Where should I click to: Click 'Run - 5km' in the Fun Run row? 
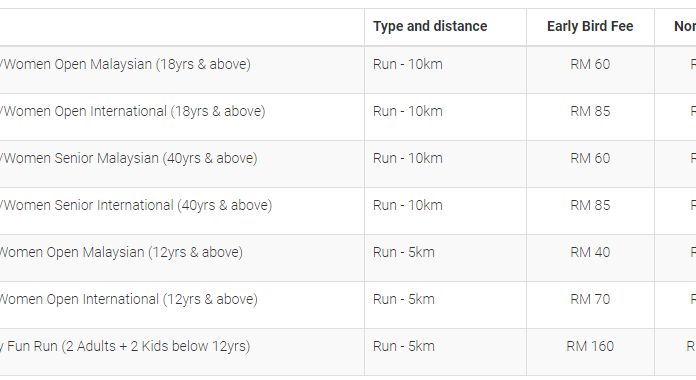point(403,347)
